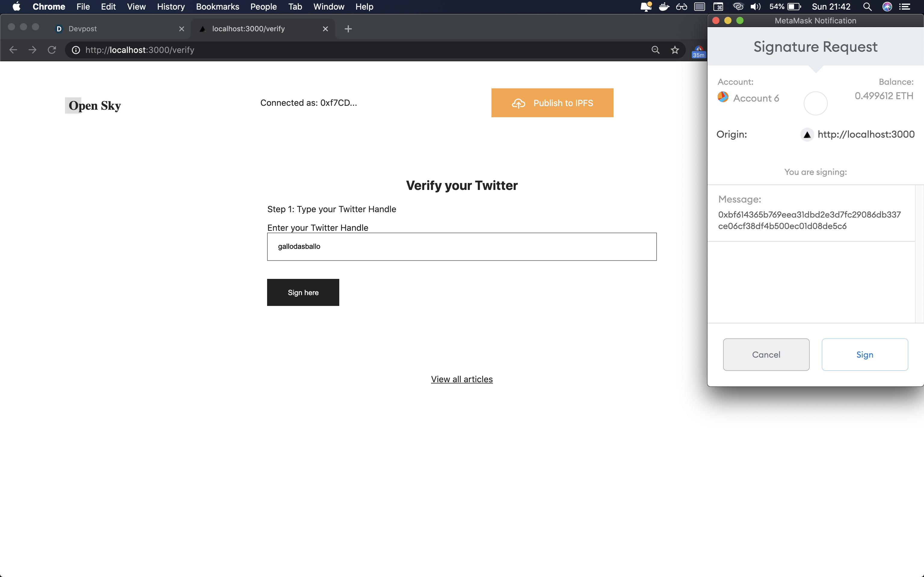Screen dimensions: 924x577
Task: Click the Docker whale menu bar icon
Action: point(664,7)
